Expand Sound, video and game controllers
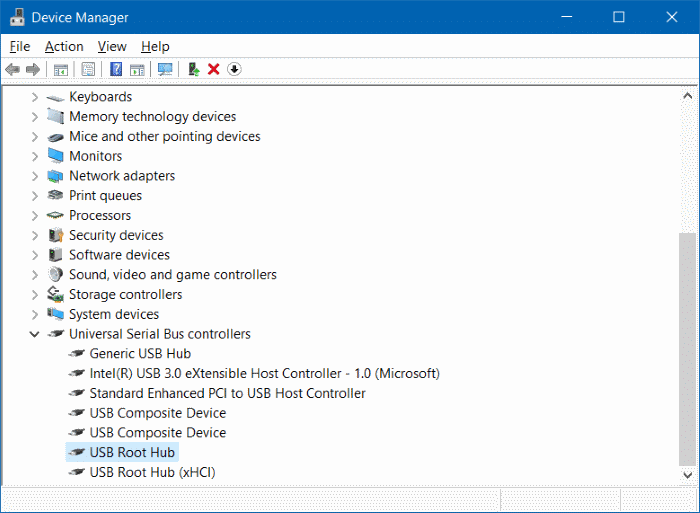The width and height of the screenshot is (700, 513). (35, 275)
